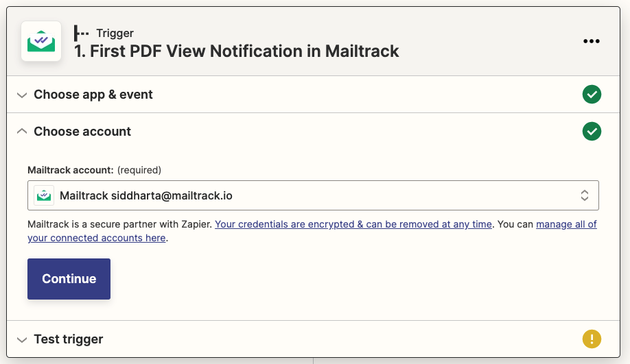The width and height of the screenshot is (630, 364).
Task: Select the Choose account section heading
Action: tap(82, 132)
